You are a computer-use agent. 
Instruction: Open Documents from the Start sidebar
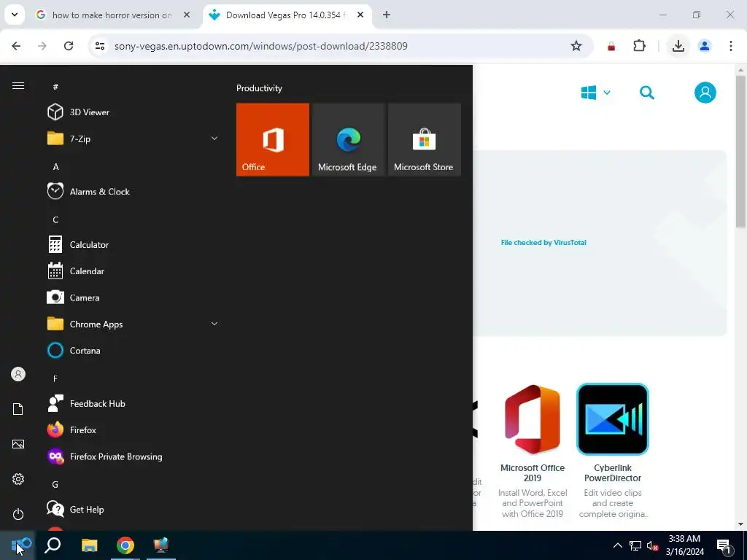[x=18, y=409]
